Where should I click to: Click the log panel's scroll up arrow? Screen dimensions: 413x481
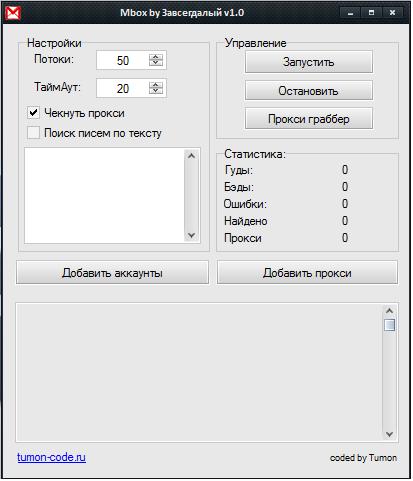389,311
